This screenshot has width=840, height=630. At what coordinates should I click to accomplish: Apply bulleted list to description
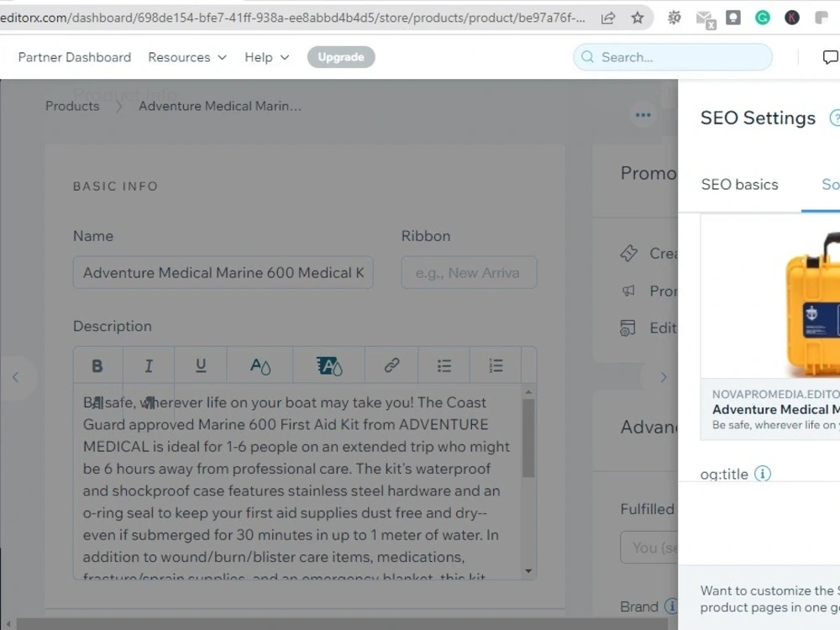point(444,366)
